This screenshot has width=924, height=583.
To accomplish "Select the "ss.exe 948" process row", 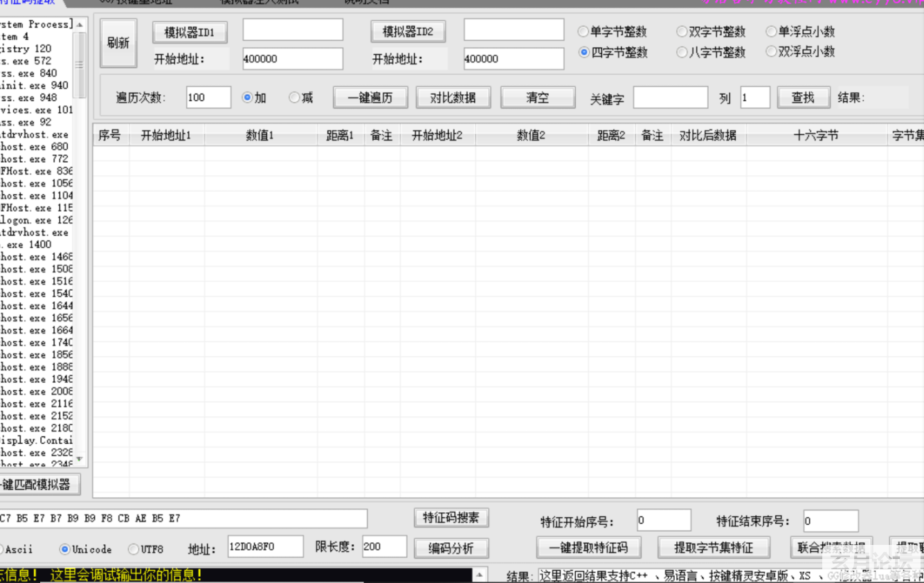I will 36,98.
